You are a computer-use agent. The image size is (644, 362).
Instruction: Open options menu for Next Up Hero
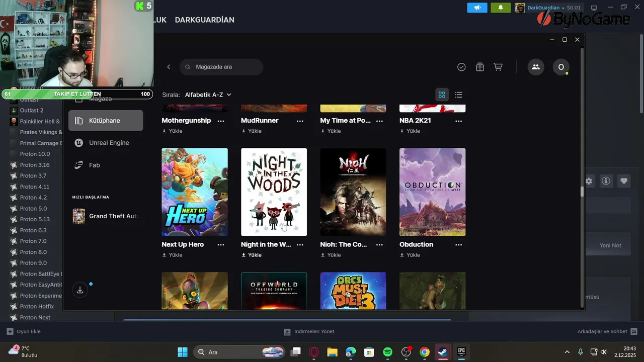pos(221,245)
